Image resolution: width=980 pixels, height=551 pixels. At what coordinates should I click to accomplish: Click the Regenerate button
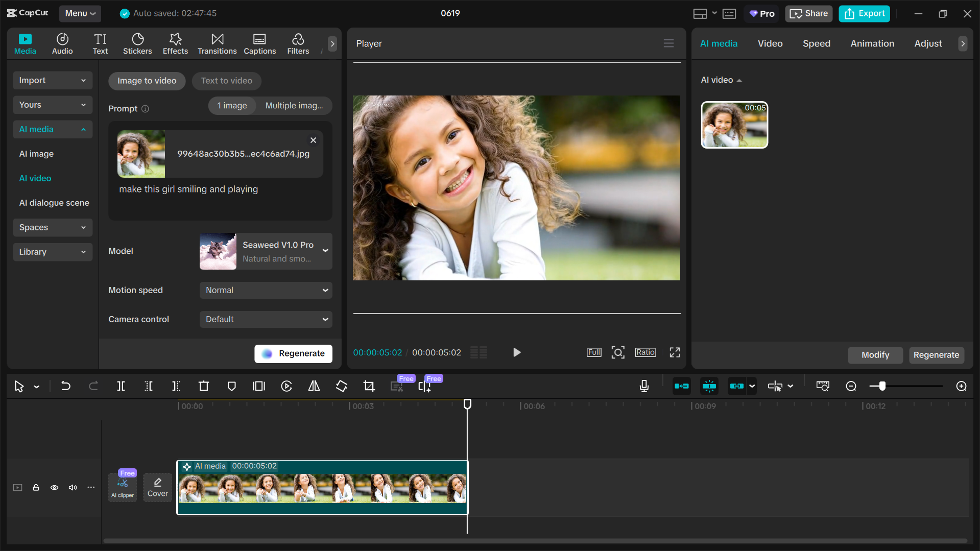coord(293,353)
